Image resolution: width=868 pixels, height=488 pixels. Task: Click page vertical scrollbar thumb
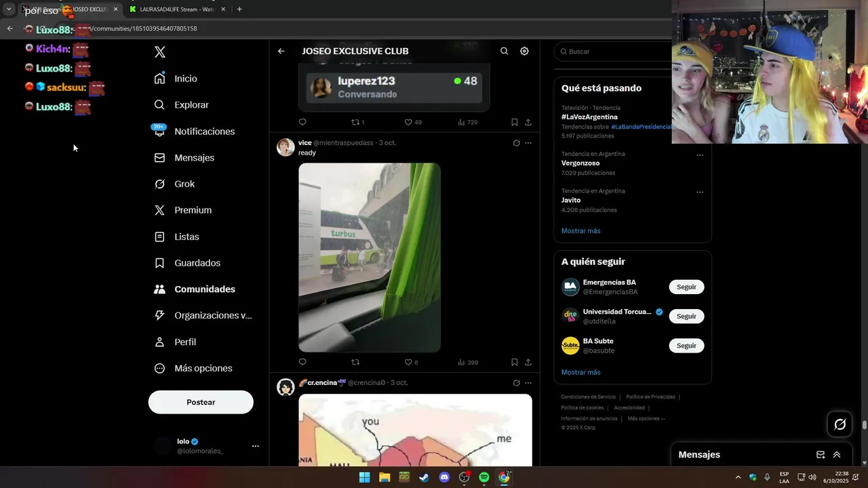click(x=864, y=425)
